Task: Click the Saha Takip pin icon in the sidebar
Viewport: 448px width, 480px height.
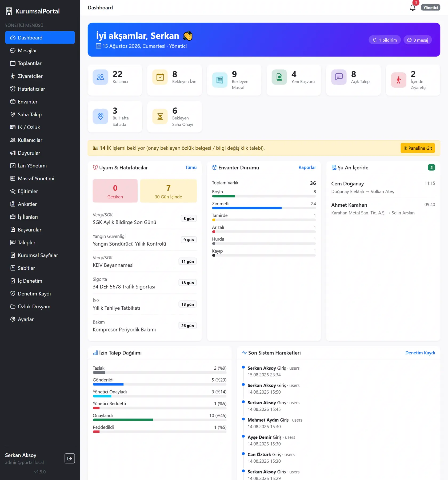Action: click(x=13, y=114)
